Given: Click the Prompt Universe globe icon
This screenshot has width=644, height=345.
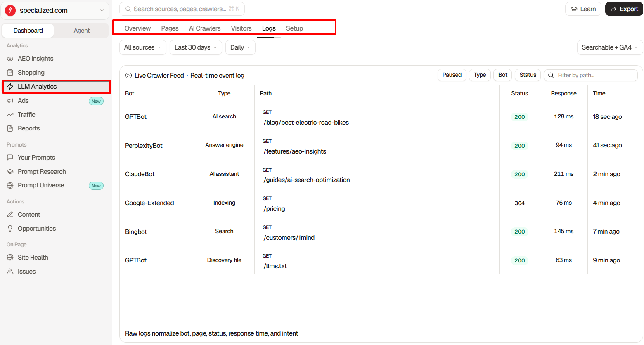Looking at the screenshot, I should [x=10, y=185].
